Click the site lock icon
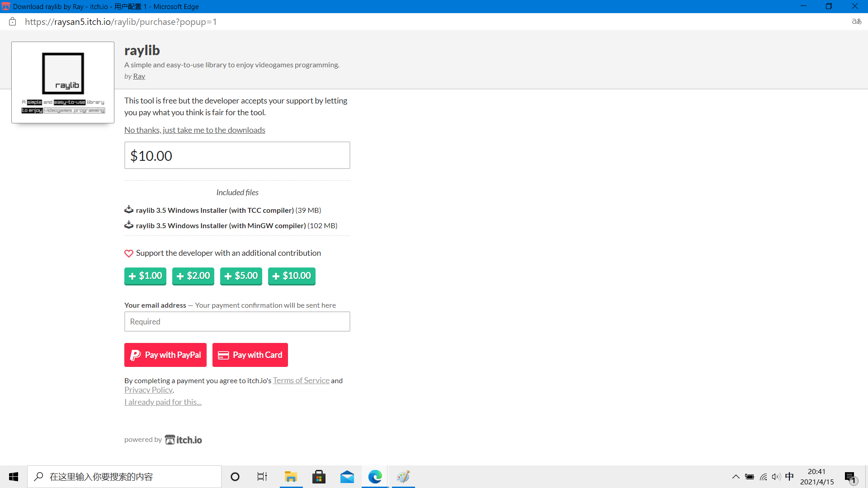This screenshot has width=868, height=488. tap(13, 22)
